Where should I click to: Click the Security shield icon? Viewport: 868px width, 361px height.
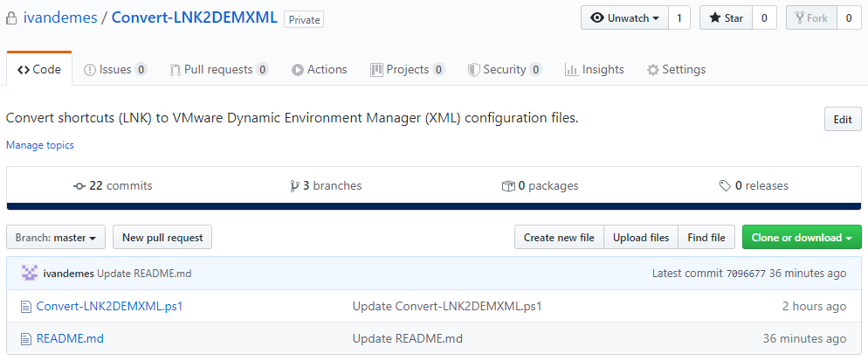473,70
